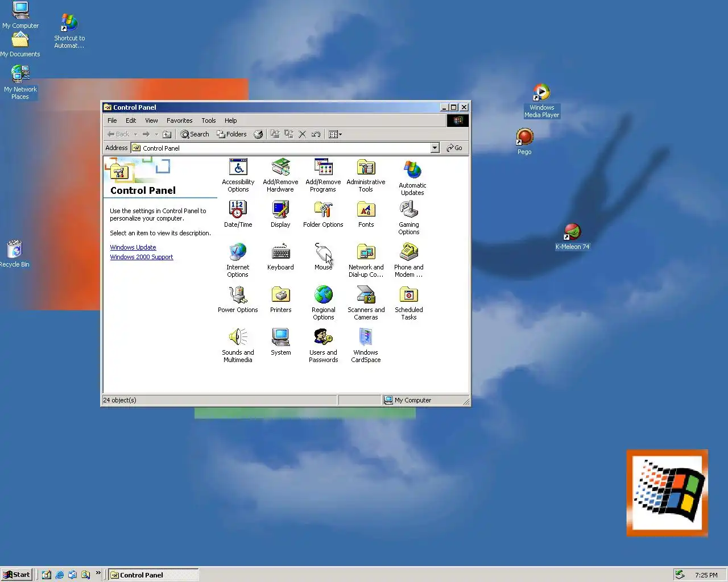Open the Edit menu
728x582 pixels.
[x=131, y=120]
